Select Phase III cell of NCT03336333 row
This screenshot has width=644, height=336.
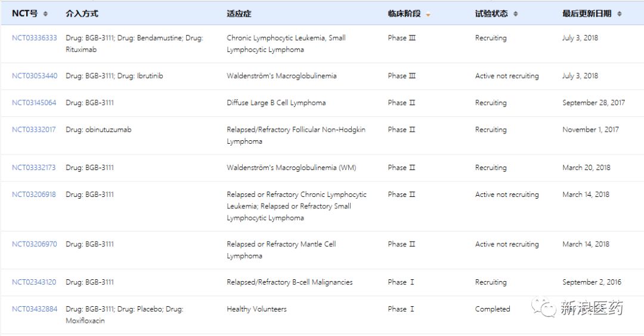coord(402,38)
